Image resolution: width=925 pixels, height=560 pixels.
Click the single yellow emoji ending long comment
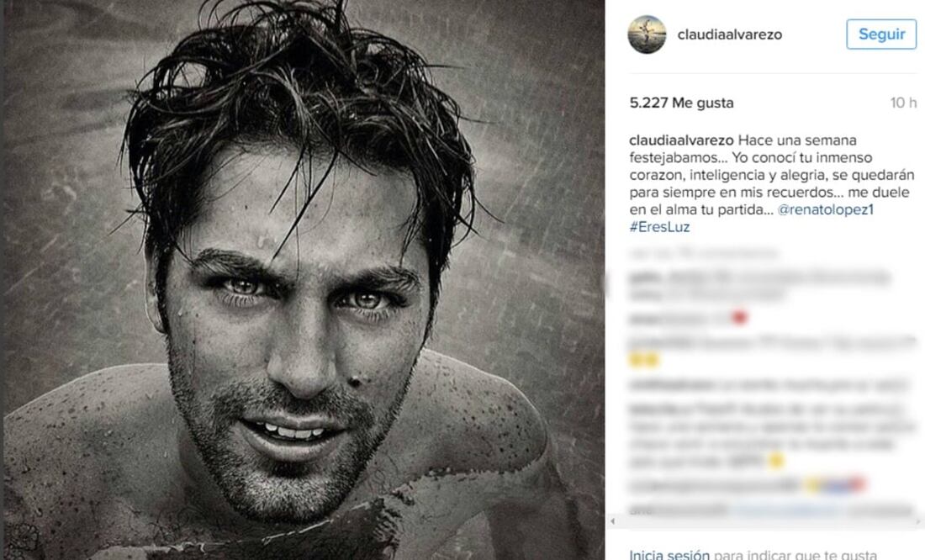(776, 460)
